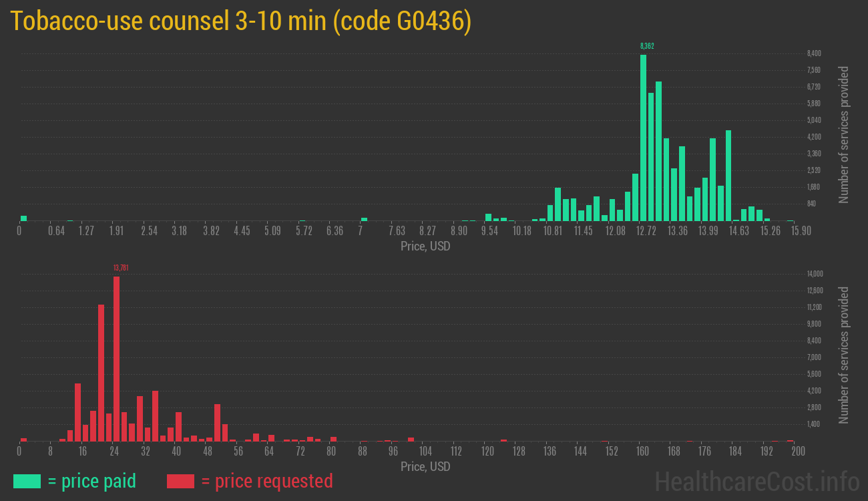
Task: Select the tallest red bar labeled 13,781
Action: (x=116, y=359)
